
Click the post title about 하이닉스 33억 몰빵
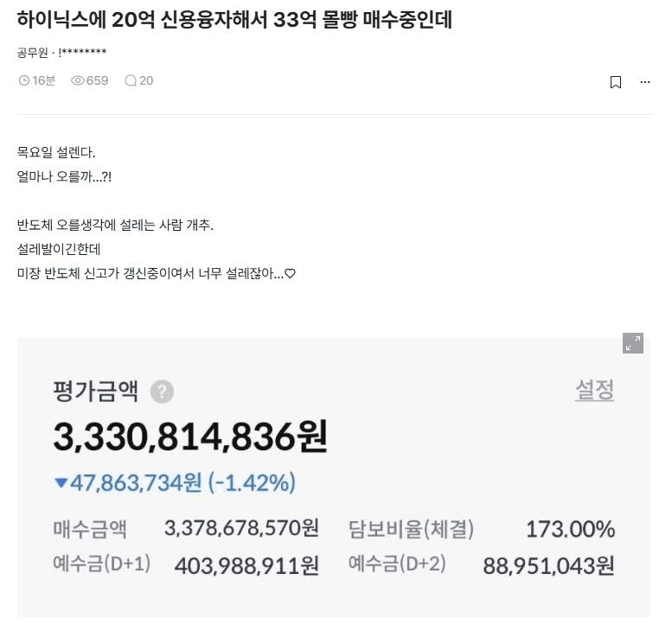pyautogui.click(x=235, y=19)
